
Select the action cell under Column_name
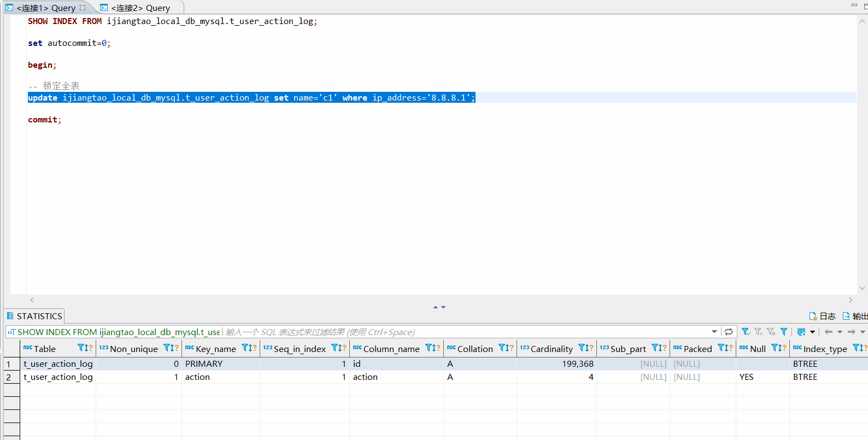point(396,377)
